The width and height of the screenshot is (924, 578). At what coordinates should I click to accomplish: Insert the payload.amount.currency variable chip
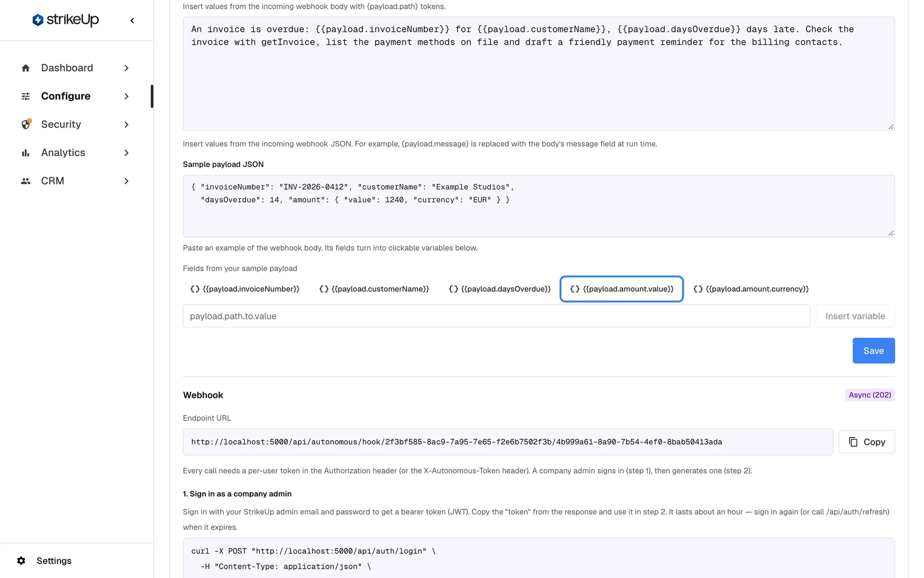pos(751,289)
